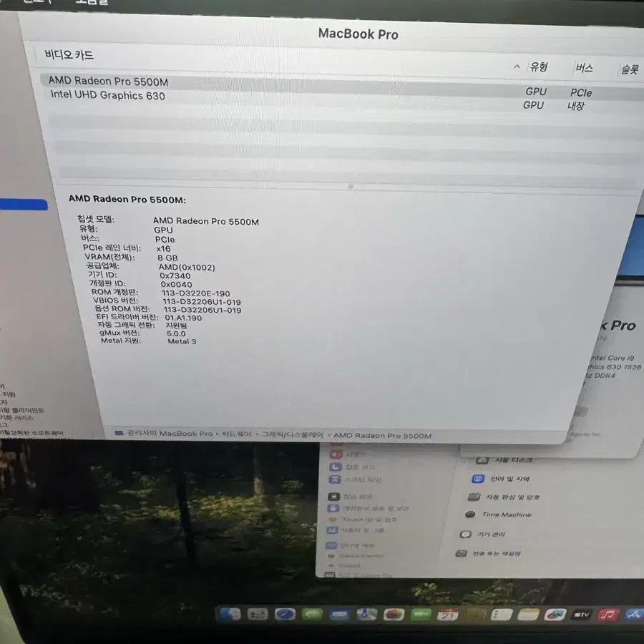The image size is (644, 644).
Task: Click the Time Machine clock icon in Settings
Action: 470,514
